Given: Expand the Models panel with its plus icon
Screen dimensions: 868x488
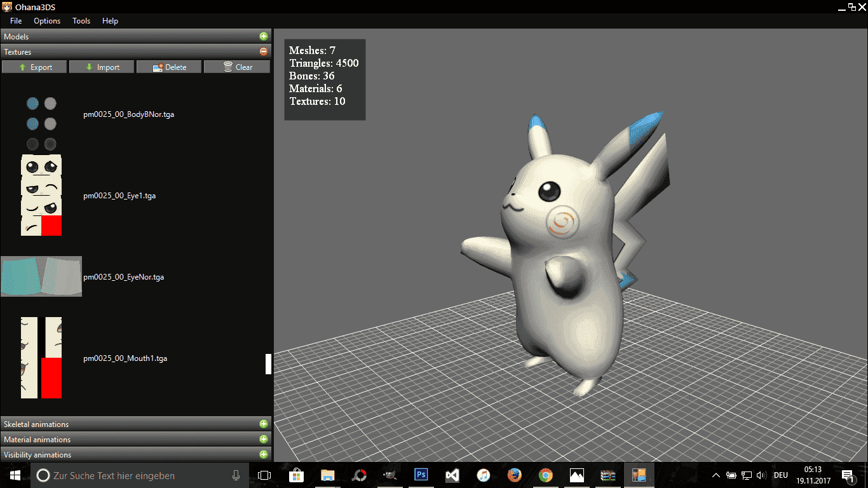Looking at the screenshot, I should click(264, 37).
